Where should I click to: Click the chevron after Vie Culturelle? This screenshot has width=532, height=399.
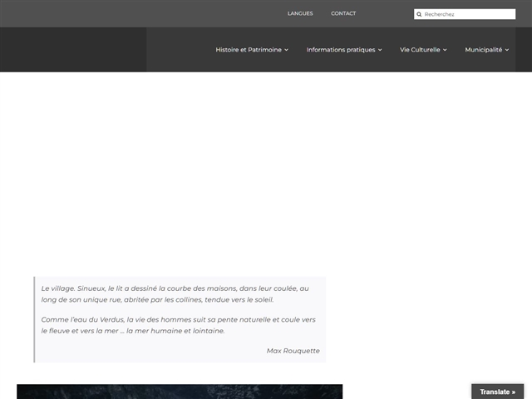445,50
